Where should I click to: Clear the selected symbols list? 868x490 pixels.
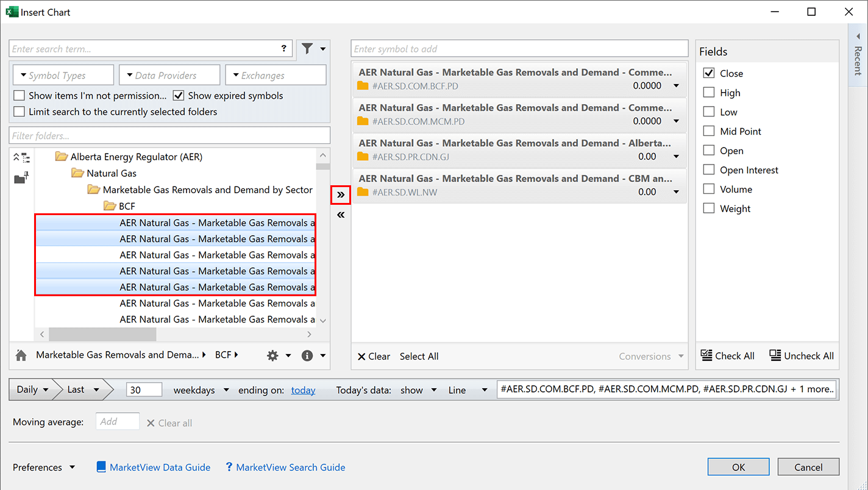374,357
